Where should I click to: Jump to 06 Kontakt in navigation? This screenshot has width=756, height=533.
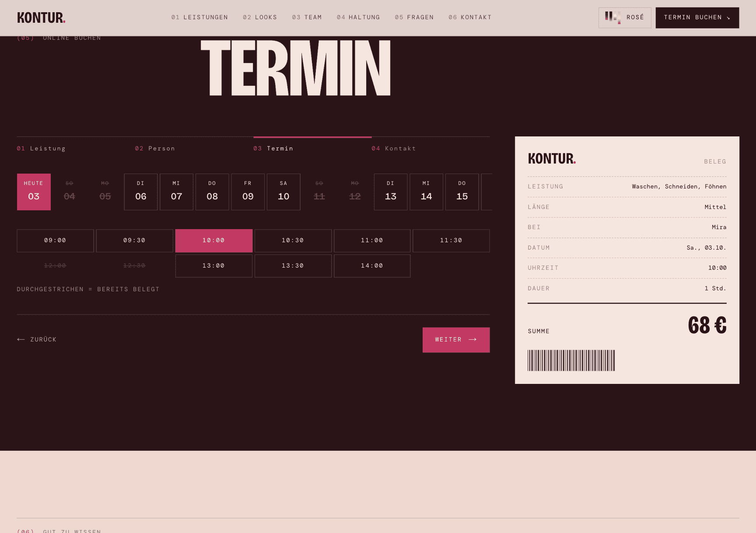pyautogui.click(x=470, y=17)
